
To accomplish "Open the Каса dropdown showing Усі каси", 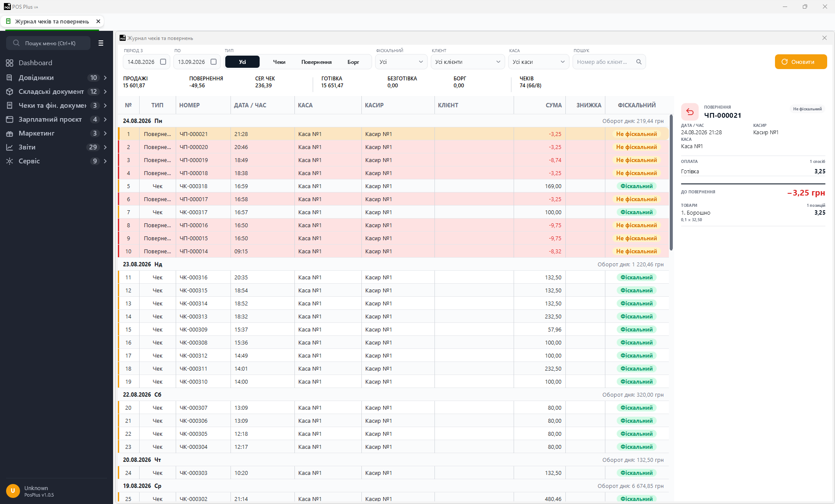I will pyautogui.click(x=539, y=62).
